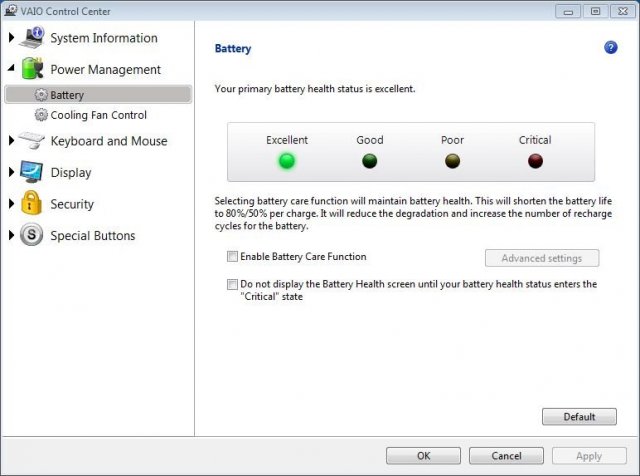Click the System Information laptop icon
Viewport: 640px width, 476px height.
click(32, 38)
